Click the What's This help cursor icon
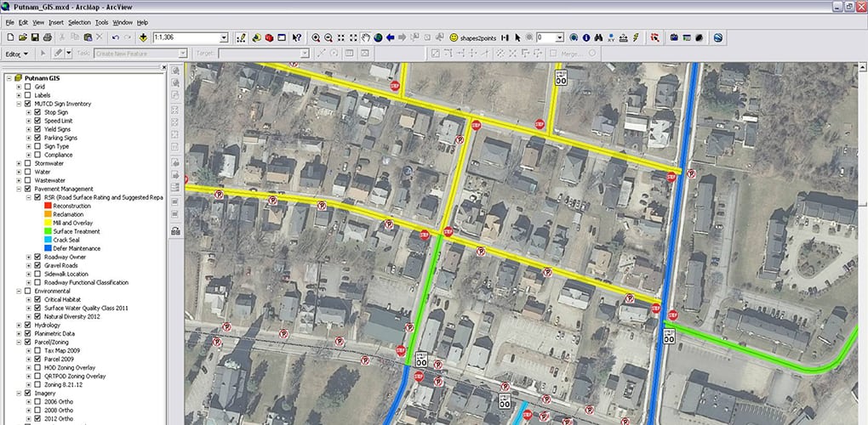Viewport: 868px width, 425px height. pyautogui.click(x=297, y=37)
